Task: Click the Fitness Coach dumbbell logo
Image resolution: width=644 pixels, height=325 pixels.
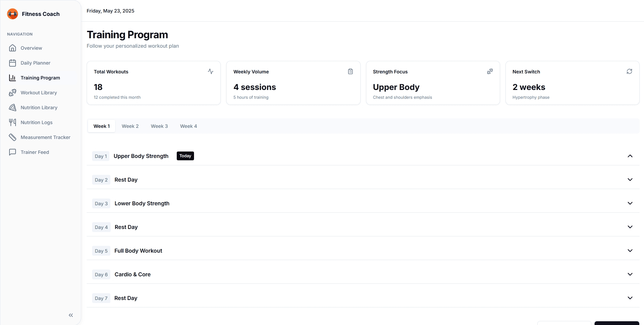Action: 13,14
